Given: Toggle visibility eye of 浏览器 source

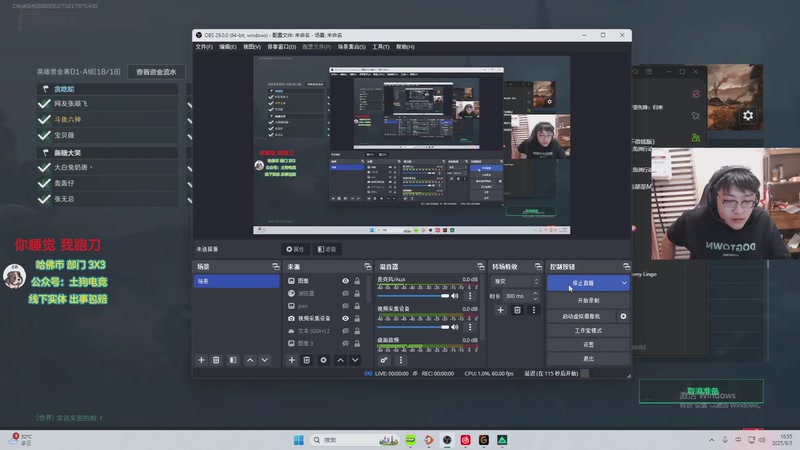Looking at the screenshot, I should click(345, 293).
